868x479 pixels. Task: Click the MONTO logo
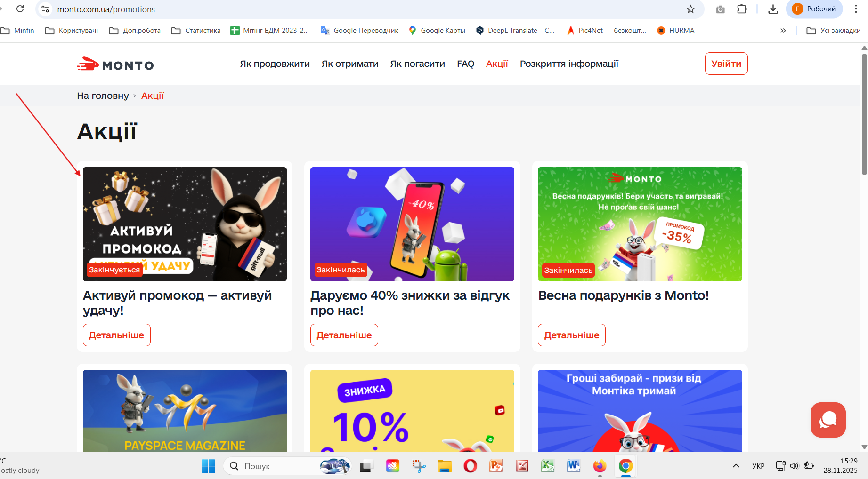(115, 64)
